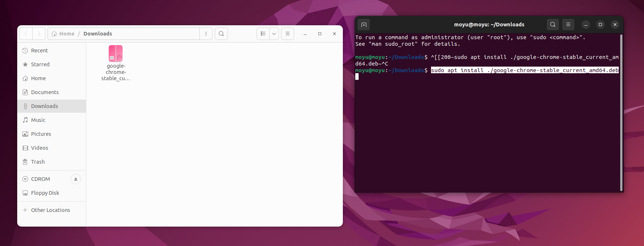Maximize the Files window
This screenshot has height=246, width=644.
[x=320, y=34]
